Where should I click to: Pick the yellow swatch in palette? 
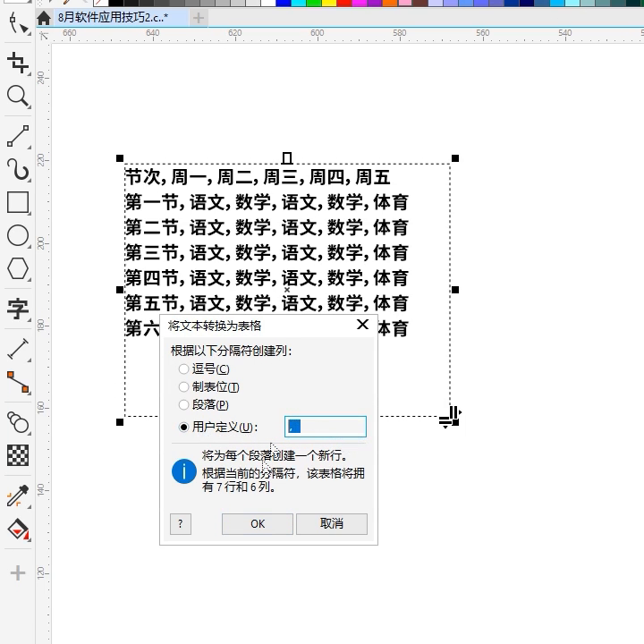coord(328,3)
